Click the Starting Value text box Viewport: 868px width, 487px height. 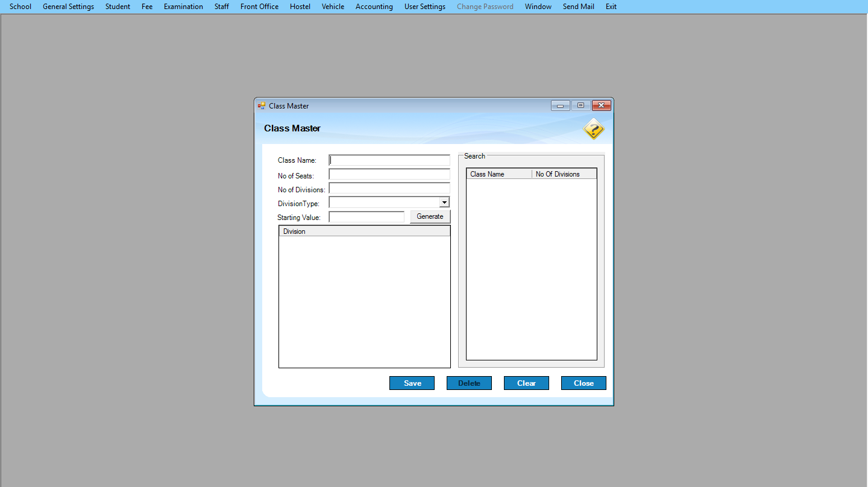366,217
